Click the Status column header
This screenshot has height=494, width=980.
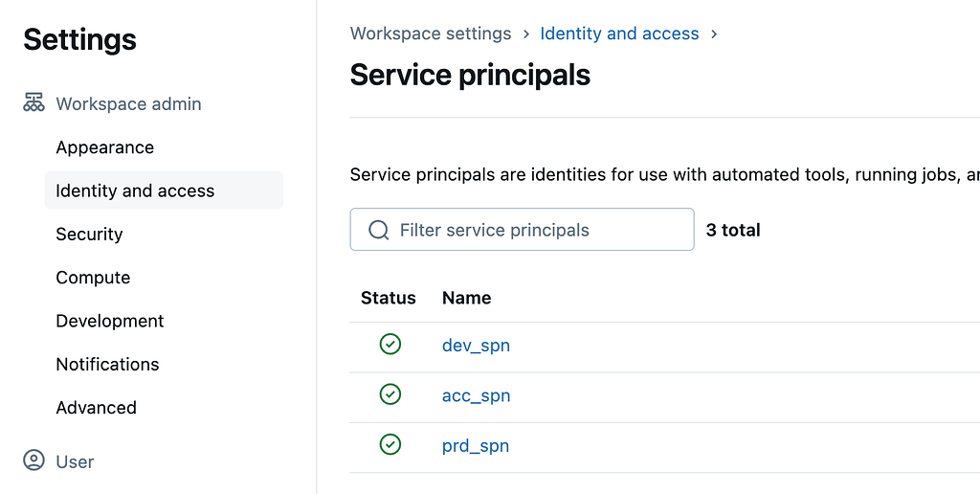(389, 298)
